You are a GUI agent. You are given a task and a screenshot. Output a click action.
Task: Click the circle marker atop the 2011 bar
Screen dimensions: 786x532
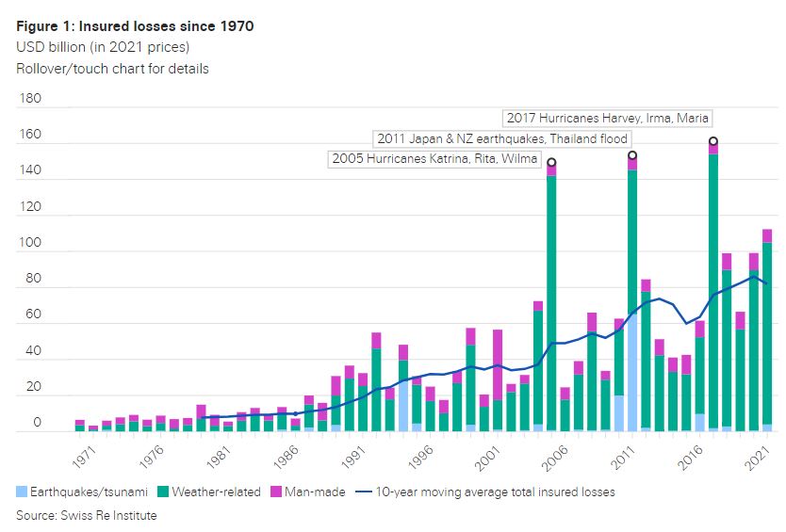tap(632, 155)
